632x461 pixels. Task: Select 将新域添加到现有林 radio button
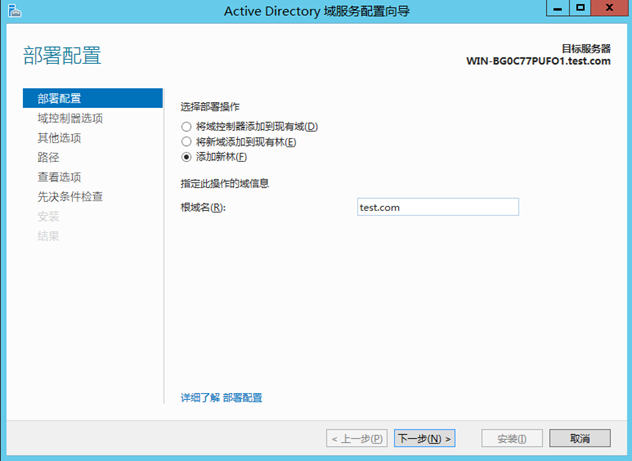[x=186, y=142]
